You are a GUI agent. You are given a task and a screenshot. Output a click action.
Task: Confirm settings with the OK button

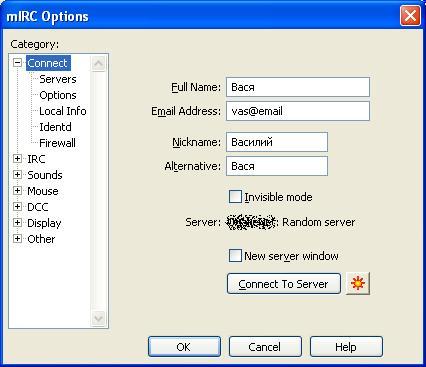(184, 347)
